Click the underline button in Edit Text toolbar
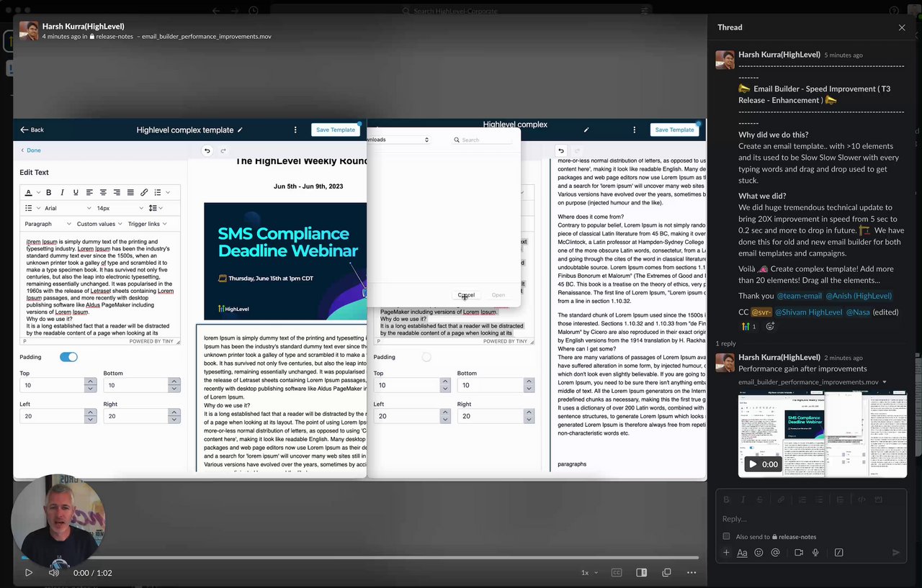Image resolution: width=922 pixels, height=588 pixels. (76, 192)
